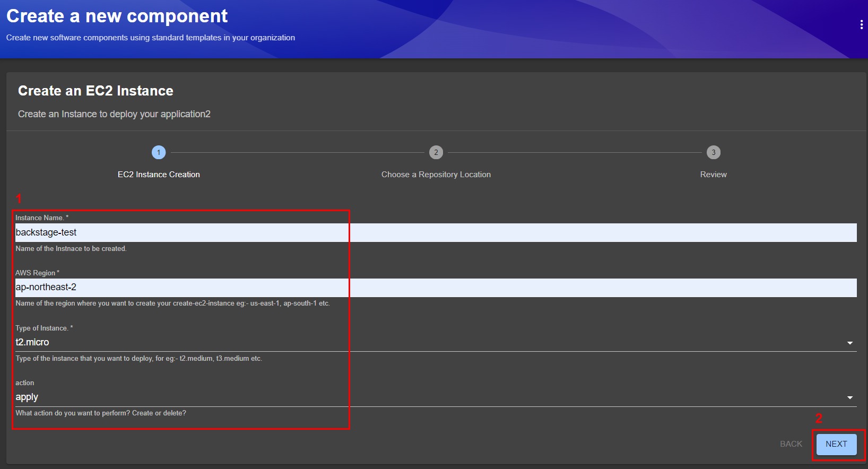
Task: Open the action dropdown showing apply
Action: 436,397
